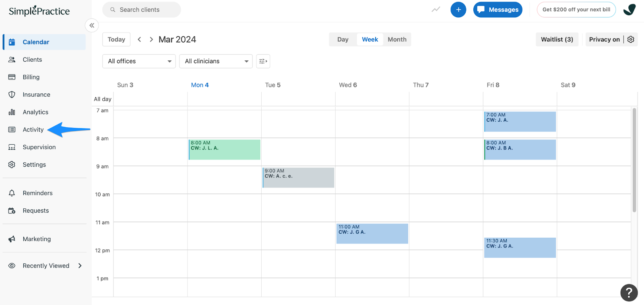Click the calendar vertical scrollbar
644x305 pixels.
point(634,160)
